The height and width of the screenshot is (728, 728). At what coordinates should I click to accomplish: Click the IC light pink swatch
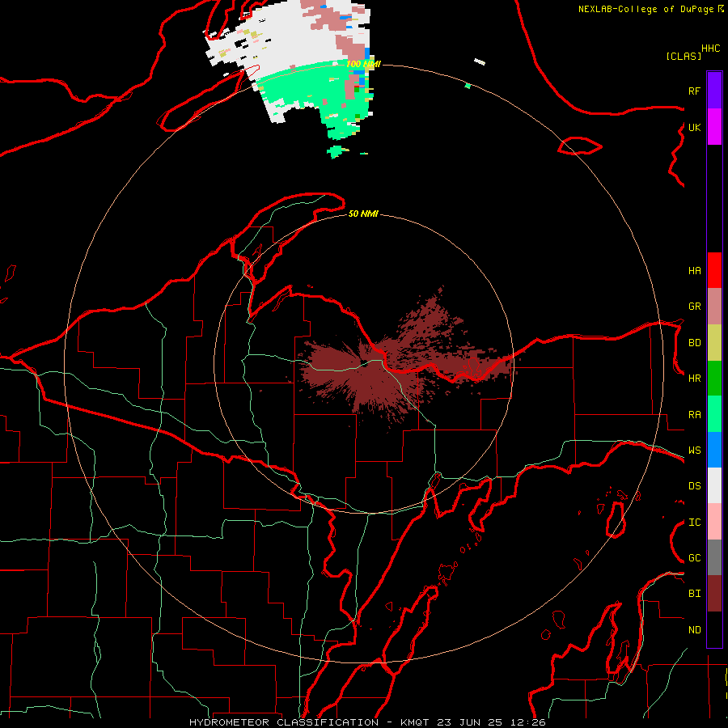click(x=714, y=522)
